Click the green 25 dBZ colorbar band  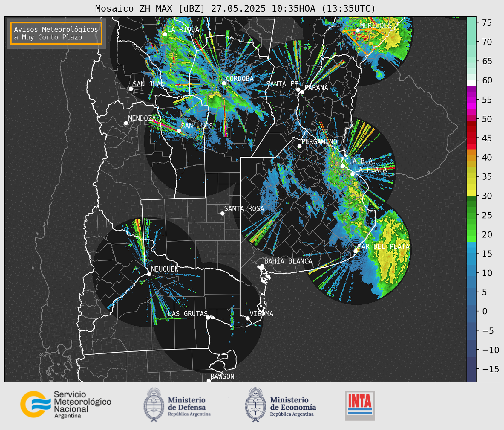tap(471, 215)
